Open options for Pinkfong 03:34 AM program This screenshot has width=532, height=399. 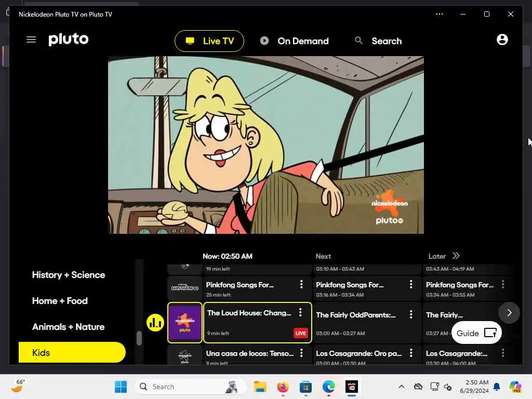click(x=503, y=284)
